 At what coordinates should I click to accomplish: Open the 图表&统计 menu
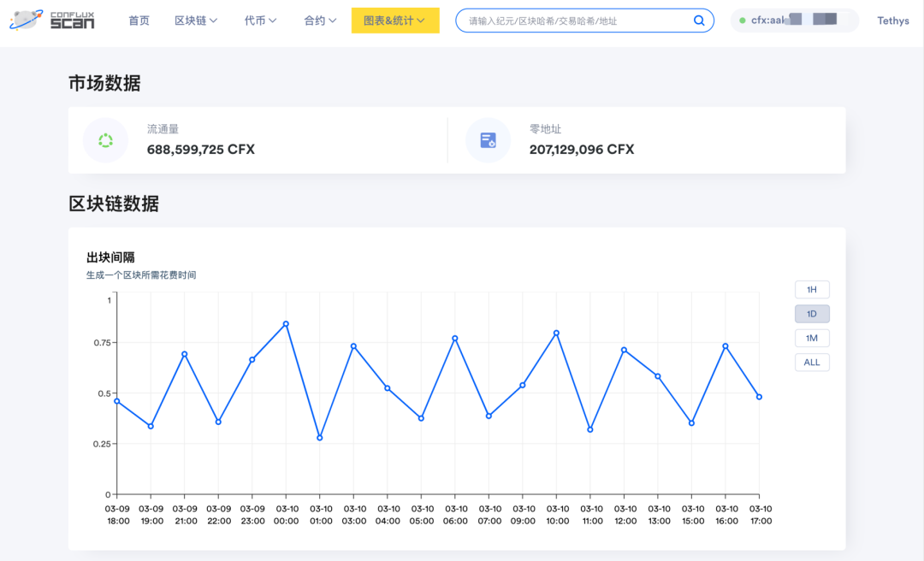pos(394,21)
